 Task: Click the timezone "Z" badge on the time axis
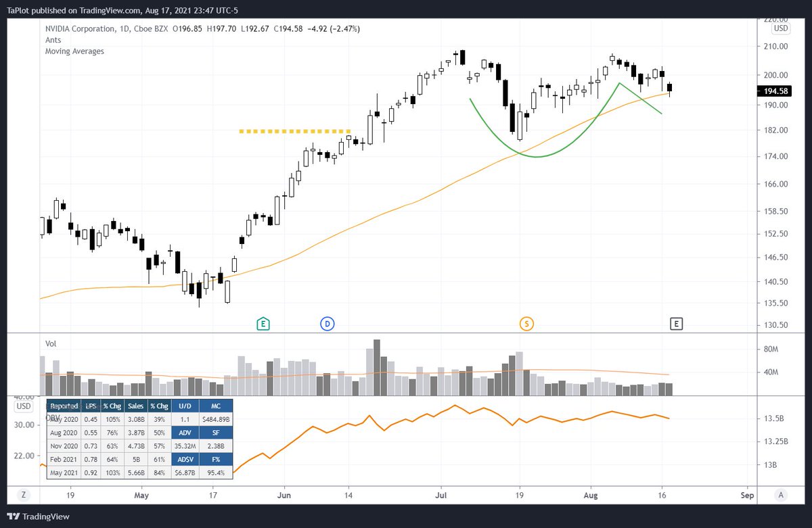tap(24, 496)
